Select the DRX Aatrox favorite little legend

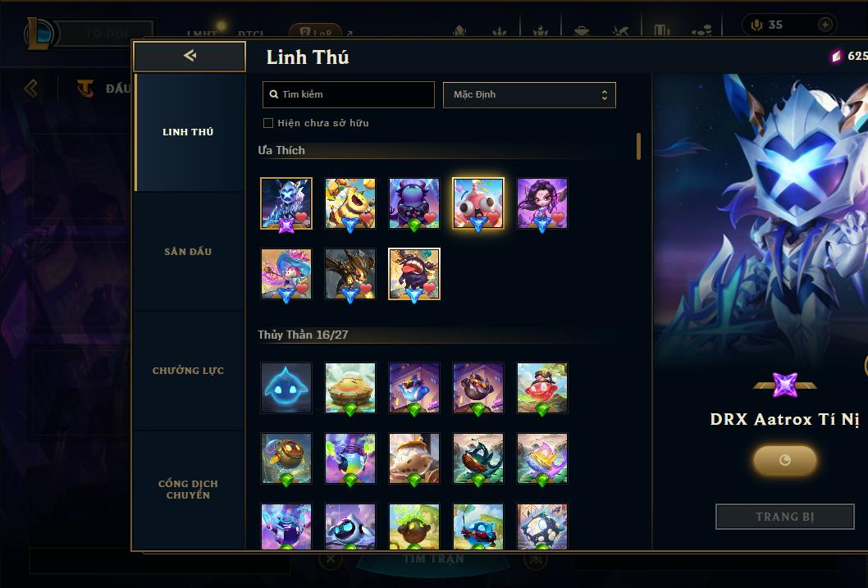(286, 203)
